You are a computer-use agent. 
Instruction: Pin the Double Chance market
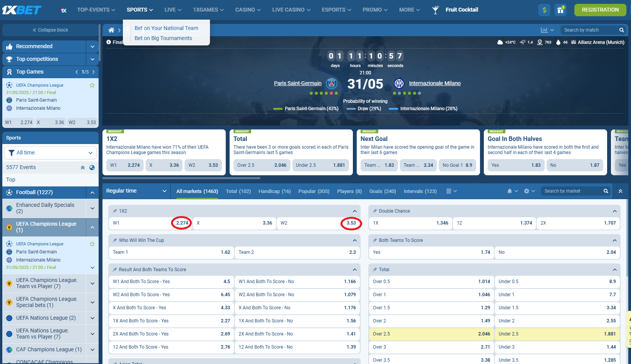pyautogui.click(x=375, y=211)
